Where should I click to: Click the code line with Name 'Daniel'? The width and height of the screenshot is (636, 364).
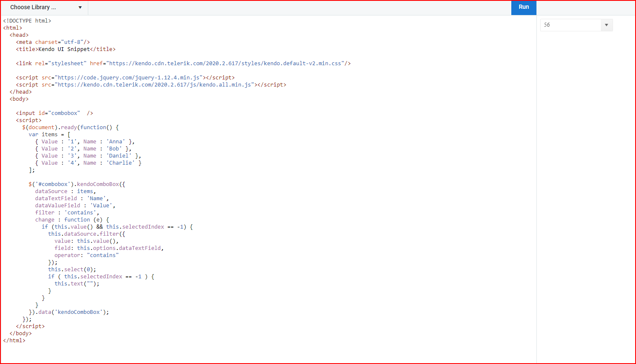point(88,156)
